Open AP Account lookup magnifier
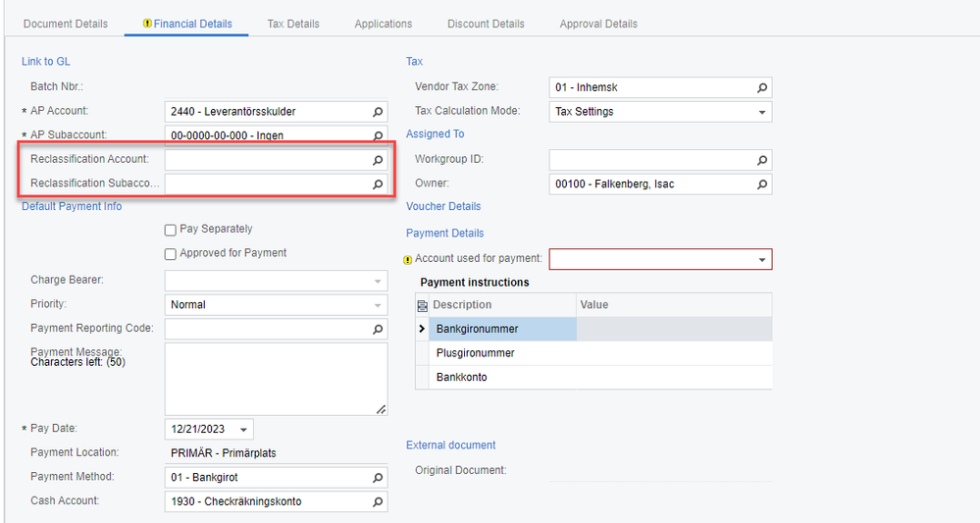Image resolution: width=980 pixels, height=523 pixels. pyautogui.click(x=378, y=112)
